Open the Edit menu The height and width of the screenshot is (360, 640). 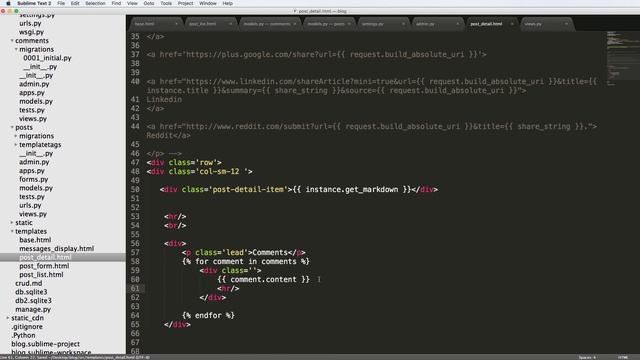pos(75,3)
